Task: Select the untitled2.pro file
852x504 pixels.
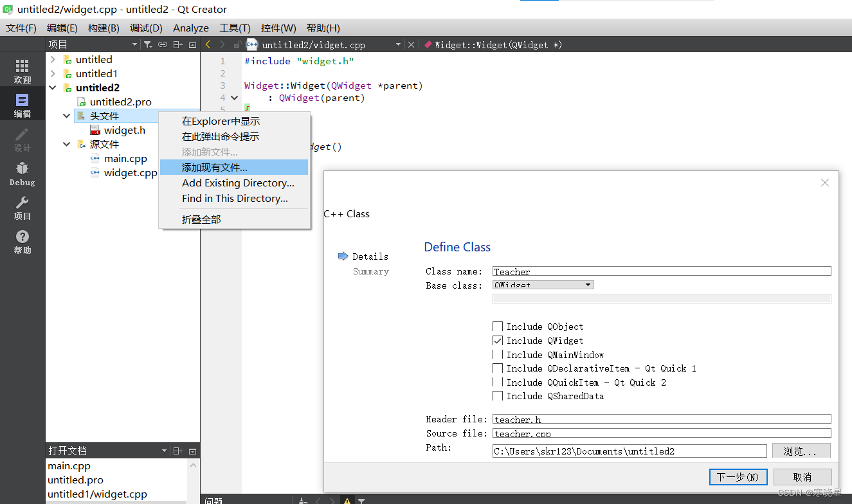Action: click(121, 102)
